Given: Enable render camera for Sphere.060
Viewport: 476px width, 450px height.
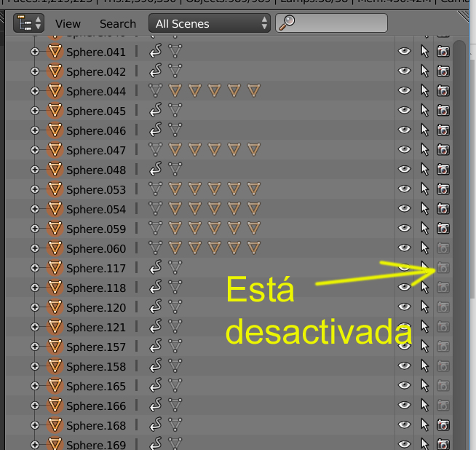Looking at the screenshot, I should [443, 248].
